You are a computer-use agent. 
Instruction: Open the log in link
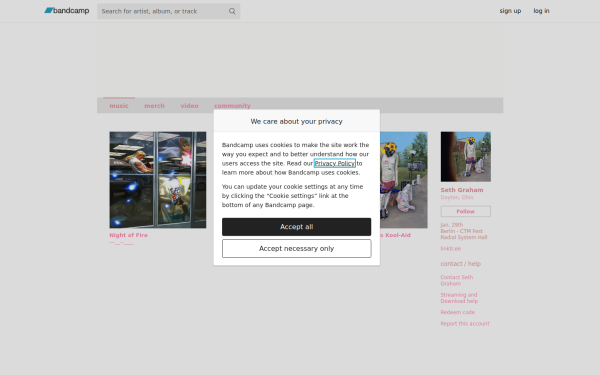(x=541, y=11)
